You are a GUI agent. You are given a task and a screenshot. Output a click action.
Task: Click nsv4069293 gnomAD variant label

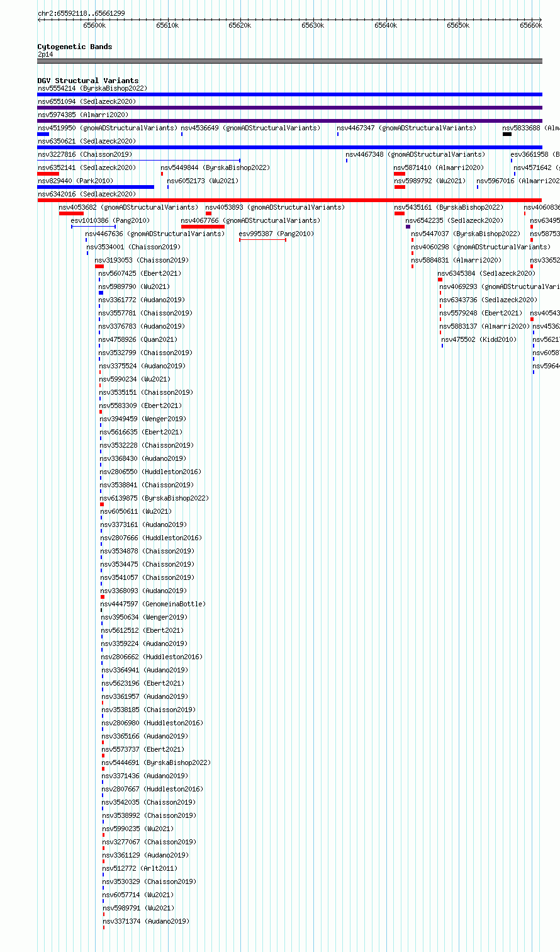click(500, 287)
